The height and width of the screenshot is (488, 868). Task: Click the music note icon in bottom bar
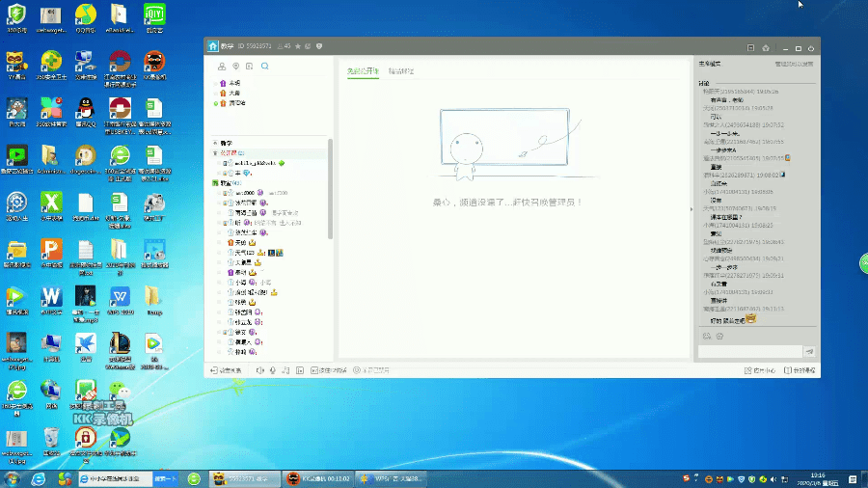click(285, 370)
